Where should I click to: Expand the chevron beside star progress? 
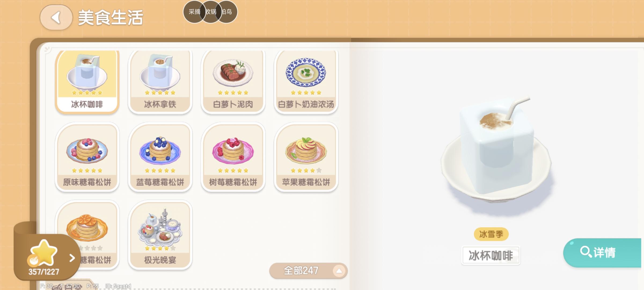coord(72,258)
